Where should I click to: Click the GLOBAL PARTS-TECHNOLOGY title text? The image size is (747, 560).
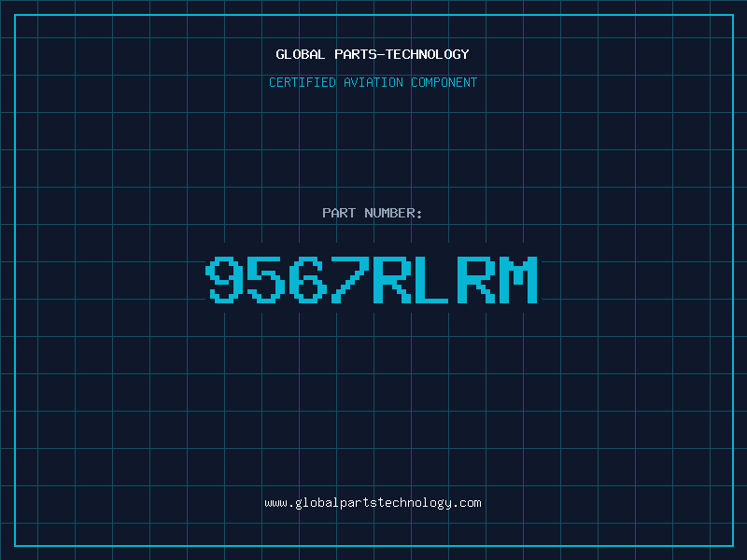point(373,54)
